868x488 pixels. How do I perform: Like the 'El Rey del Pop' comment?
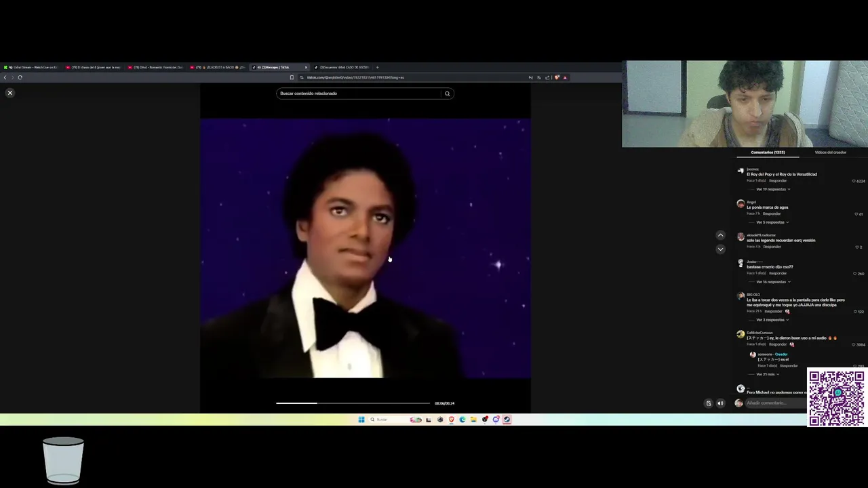point(854,181)
